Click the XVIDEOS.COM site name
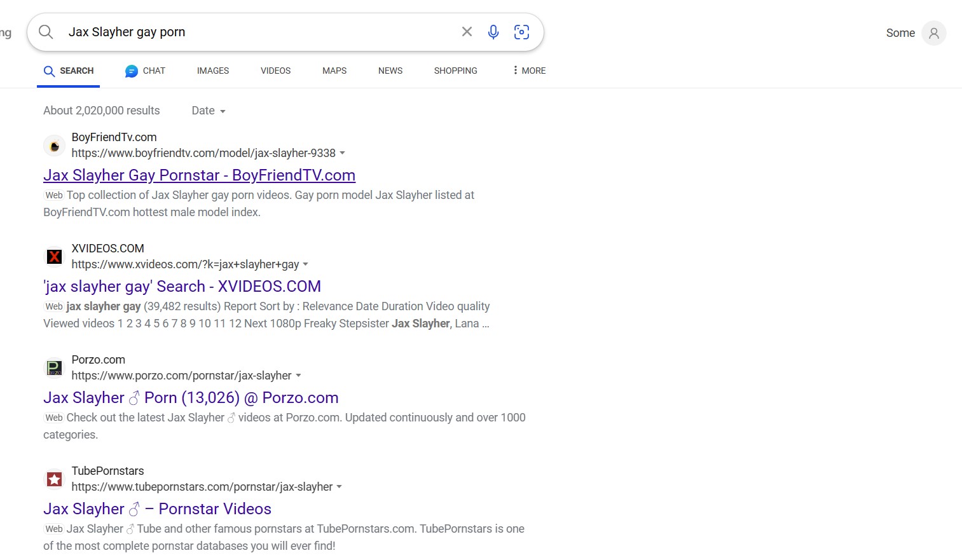The image size is (962, 560). click(108, 249)
